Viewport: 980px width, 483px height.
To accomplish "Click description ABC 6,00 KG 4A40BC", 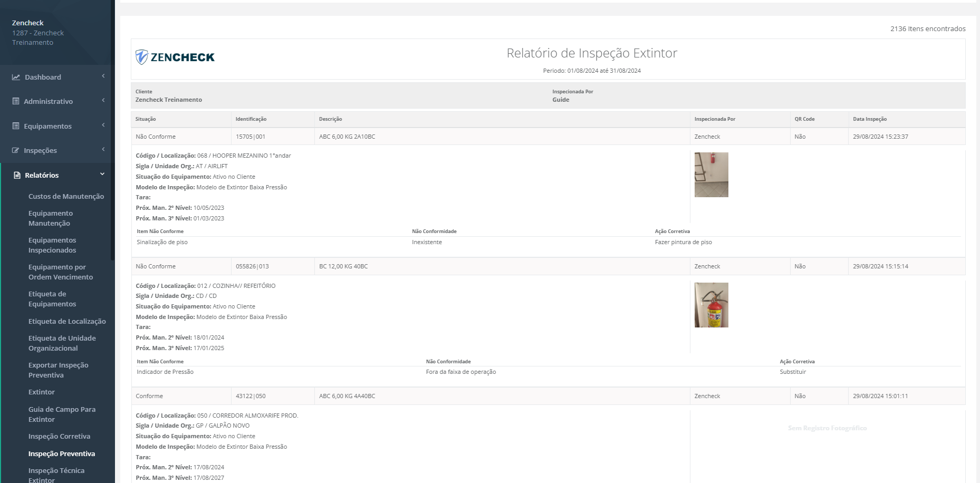I will [347, 396].
